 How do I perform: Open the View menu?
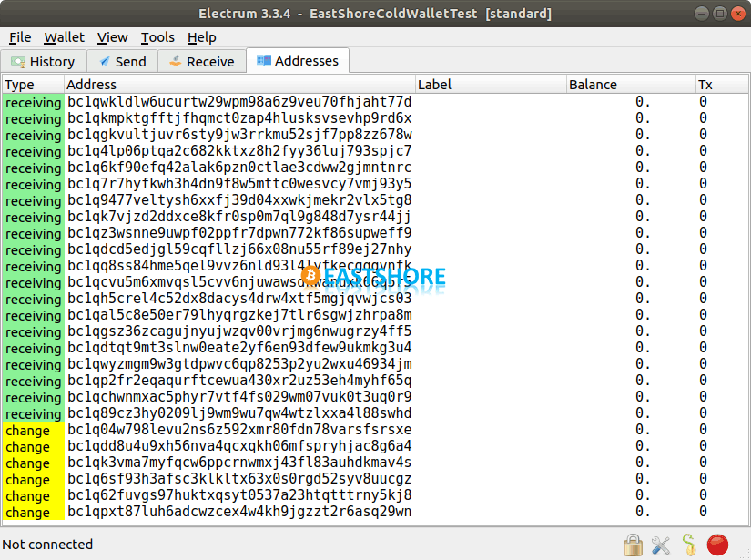point(113,37)
